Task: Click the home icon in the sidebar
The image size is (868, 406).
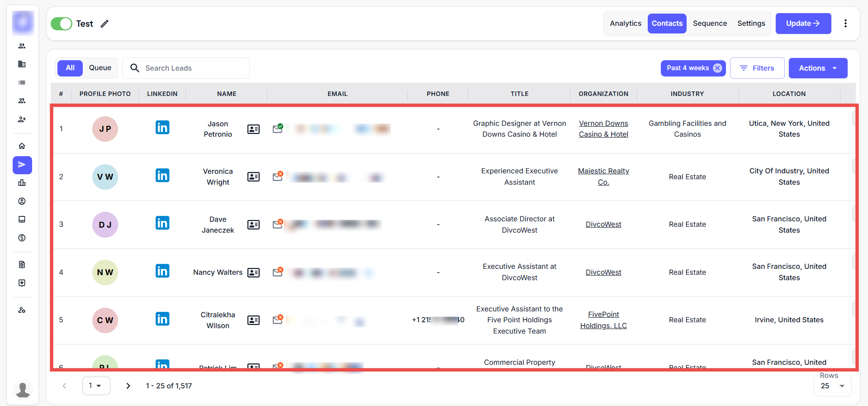Action: (x=22, y=146)
